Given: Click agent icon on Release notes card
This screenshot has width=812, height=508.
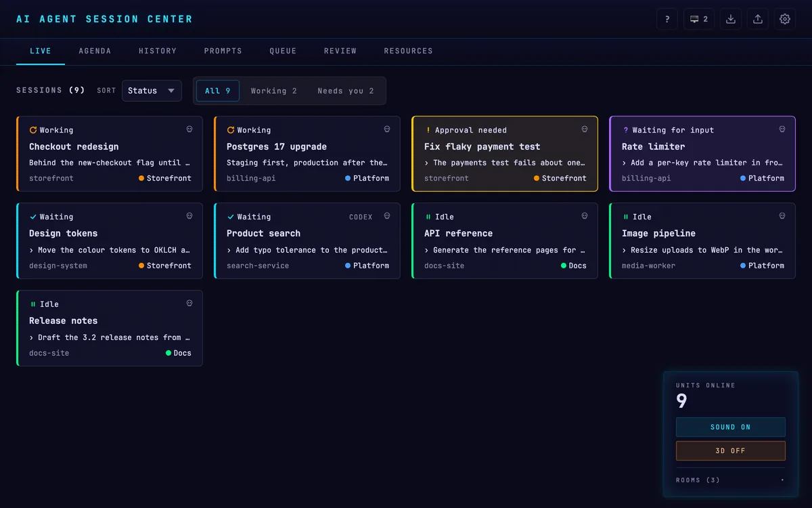Looking at the screenshot, I should click(x=189, y=303).
